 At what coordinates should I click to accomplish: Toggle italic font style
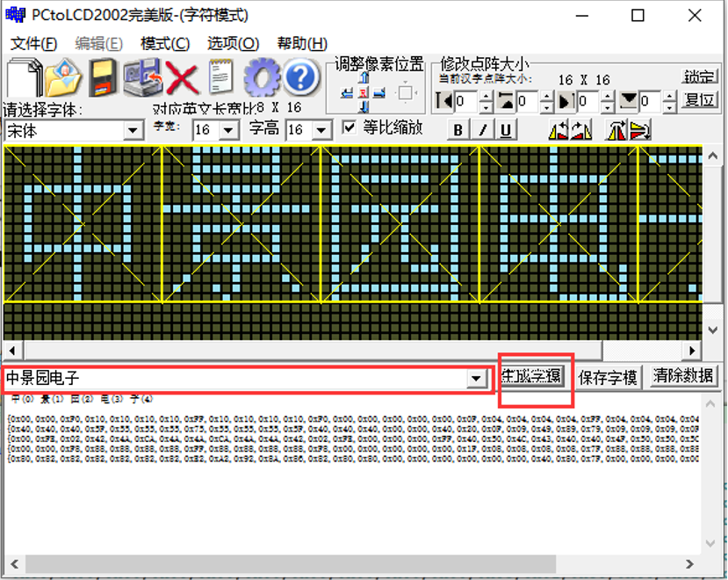pos(482,130)
